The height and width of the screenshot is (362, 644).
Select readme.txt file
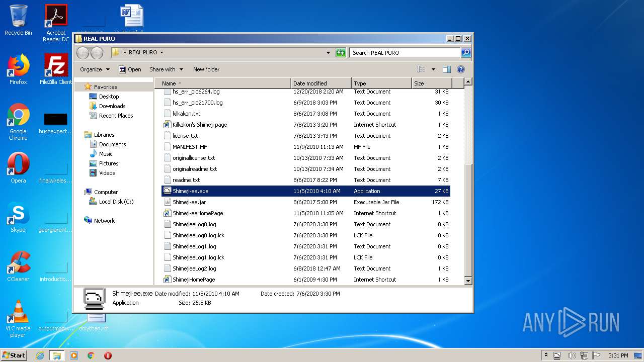click(186, 180)
